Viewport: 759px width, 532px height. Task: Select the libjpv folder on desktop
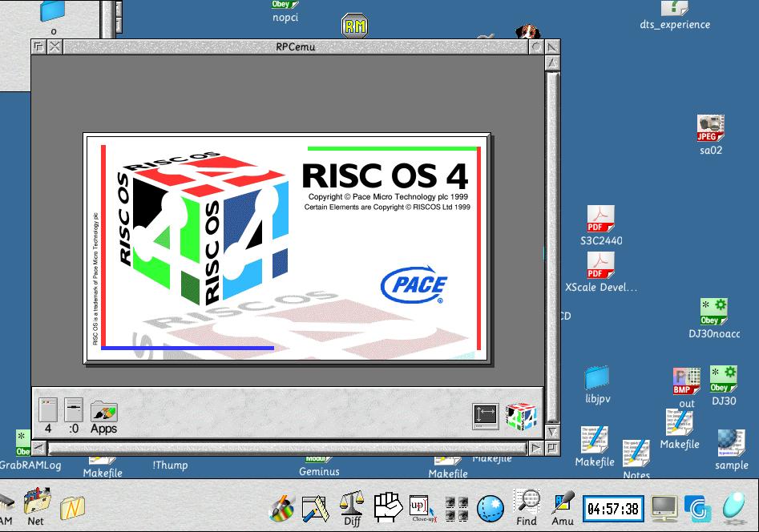[597, 377]
